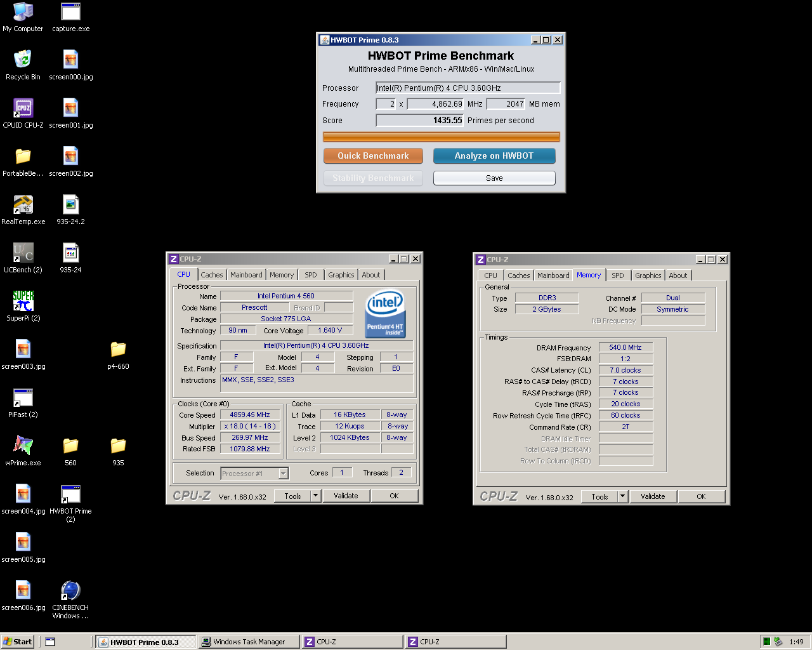Click Tools button in left CPU-Z window
Image resolution: width=812 pixels, height=650 pixels.
pyautogui.click(x=292, y=496)
